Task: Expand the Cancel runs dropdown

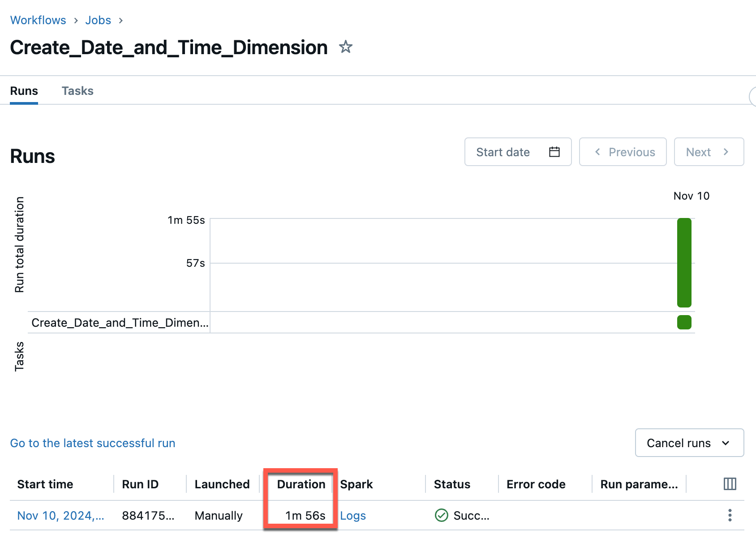Action: click(x=689, y=443)
